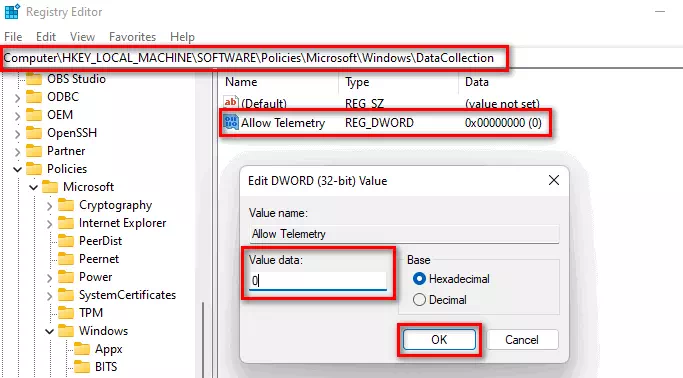Select the Appx tree label
This screenshot has height=378, width=683.
108,349
